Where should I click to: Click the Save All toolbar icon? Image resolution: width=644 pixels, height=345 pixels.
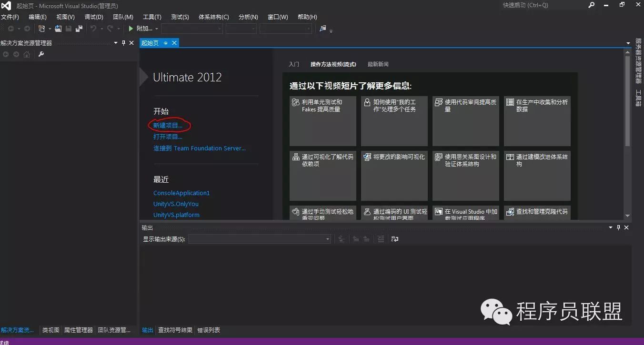point(79,29)
